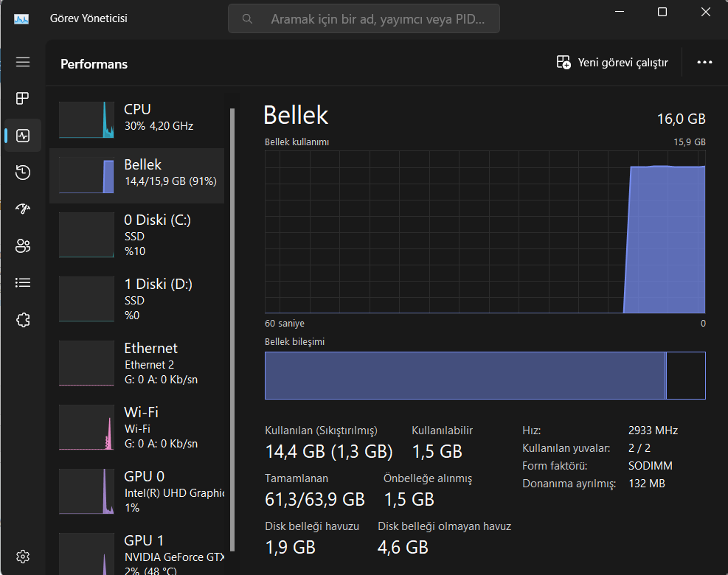728x575 pixels.
Task: Click the 'Yeni görevi çalıştır' button
Action: coord(612,63)
